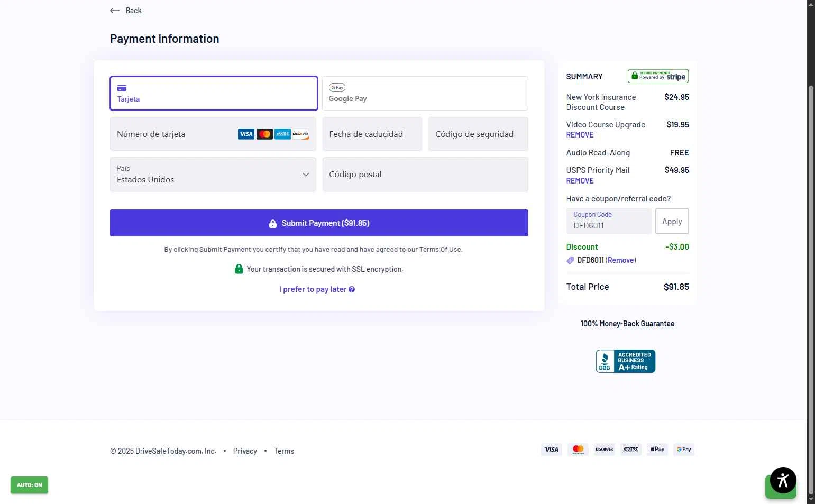Click the BBB Accredited Business badge

pos(626,361)
